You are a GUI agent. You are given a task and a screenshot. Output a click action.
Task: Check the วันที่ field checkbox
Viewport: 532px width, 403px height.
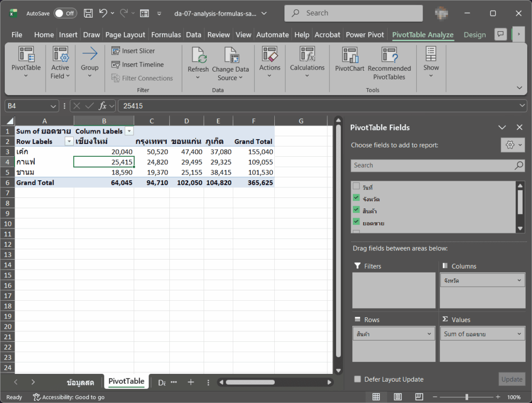[x=356, y=186]
